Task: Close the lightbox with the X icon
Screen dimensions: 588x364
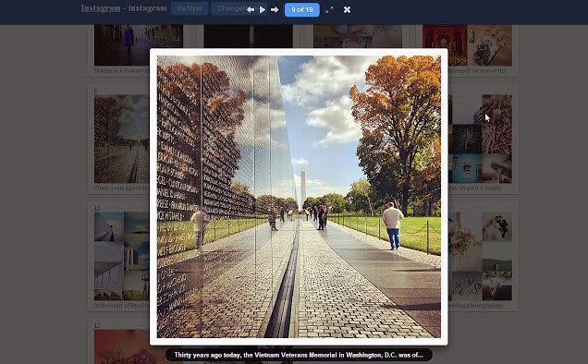Action: coord(348,10)
